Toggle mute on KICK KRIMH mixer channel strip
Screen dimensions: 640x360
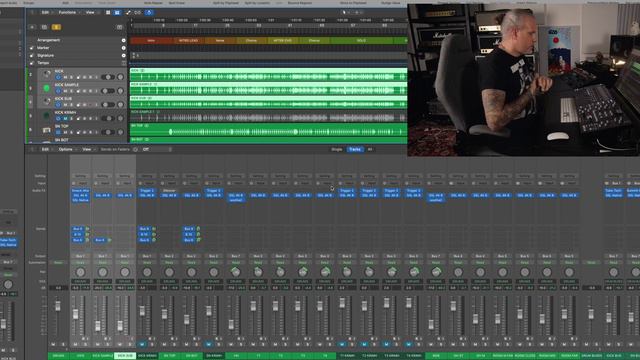pyautogui.click(x=142, y=344)
